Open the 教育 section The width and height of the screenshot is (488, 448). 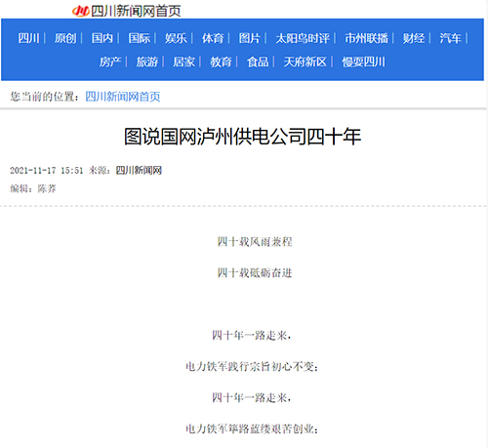coord(221,61)
